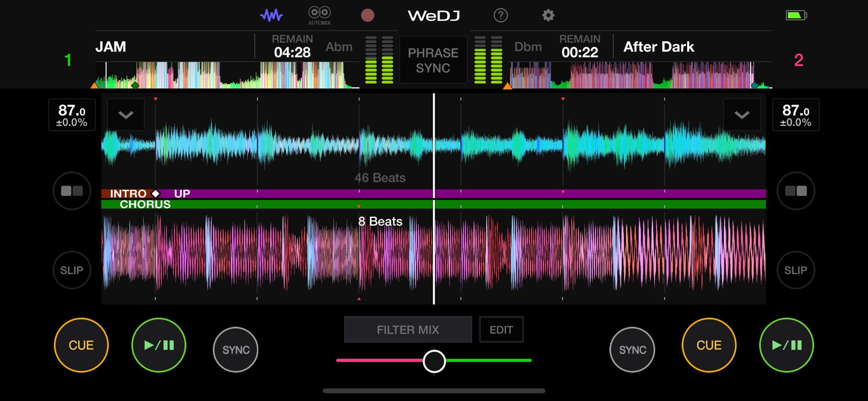Open deck 2 BPM 87.0 tempo box
The height and width of the screenshot is (401, 868).
(796, 115)
